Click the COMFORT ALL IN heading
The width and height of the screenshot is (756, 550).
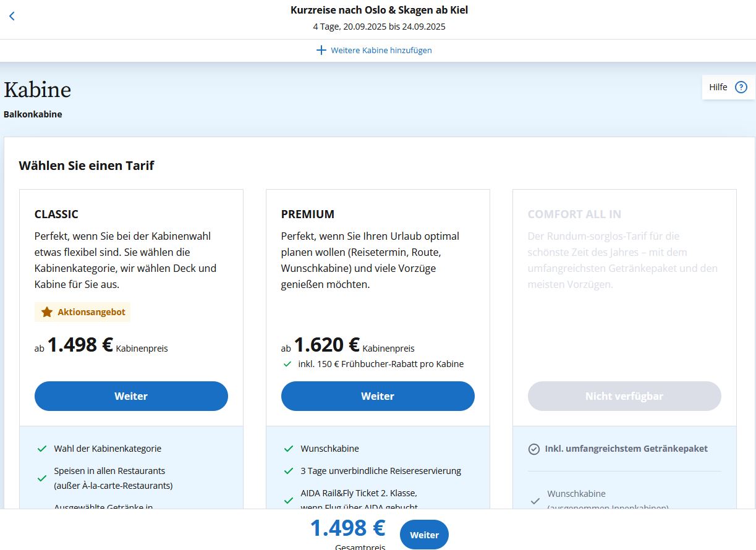coord(574,214)
